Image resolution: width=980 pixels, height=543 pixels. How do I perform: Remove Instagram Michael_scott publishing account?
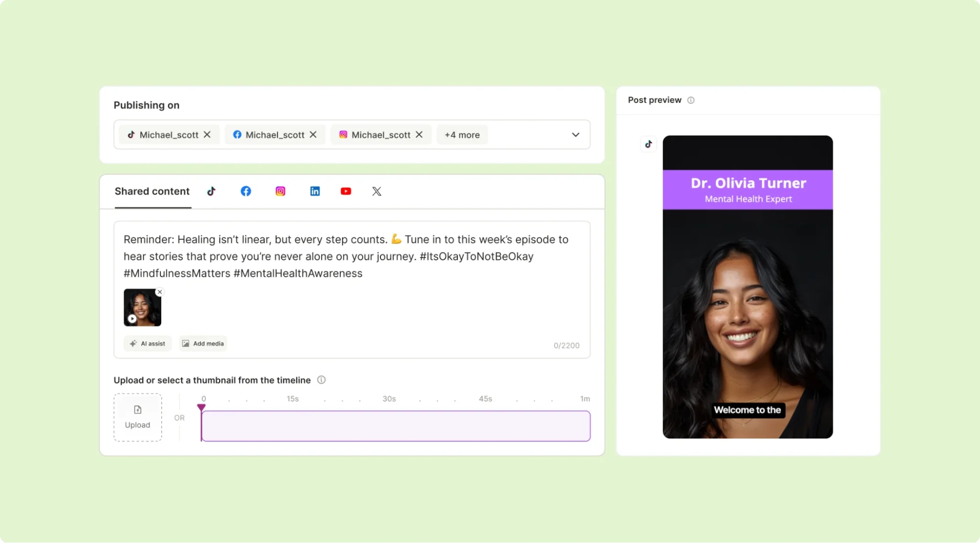[420, 134]
